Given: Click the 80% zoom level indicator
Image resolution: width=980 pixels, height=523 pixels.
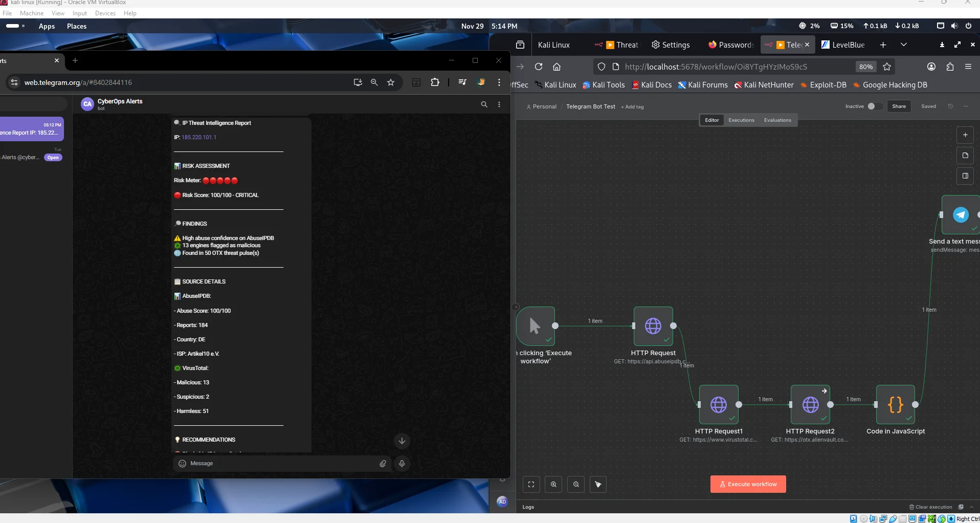Looking at the screenshot, I should [x=866, y=67].
